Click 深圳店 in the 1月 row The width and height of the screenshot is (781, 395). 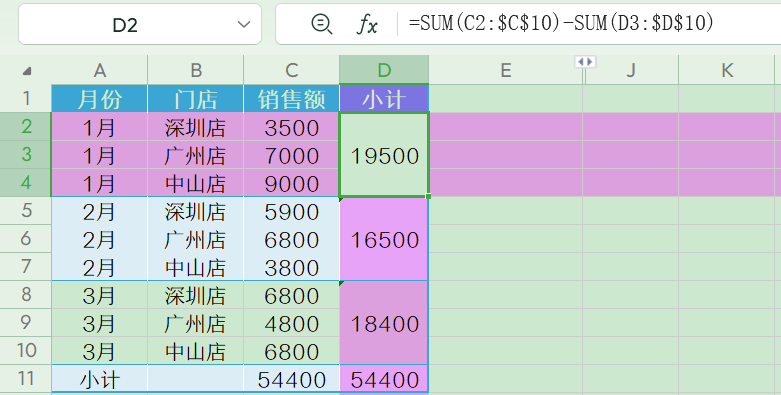(196, 127)
